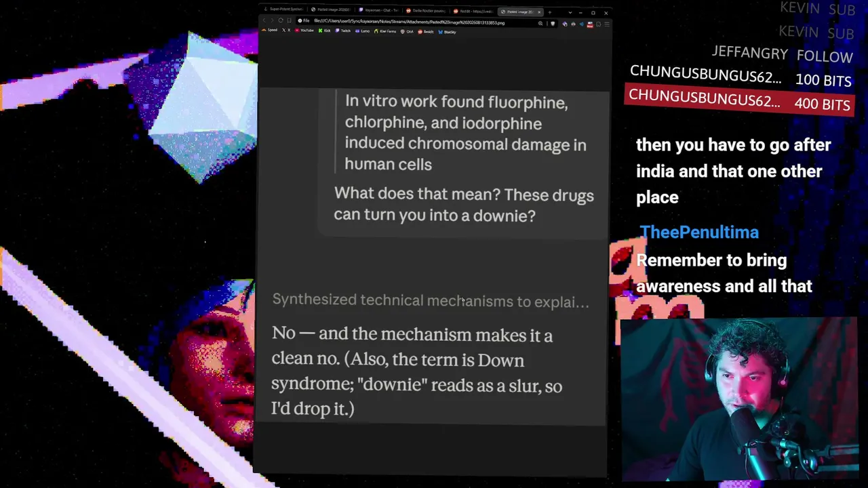Switch to the Reddit browser tab
Image resolution: width=868 pixels, height=488 pixels.
474,10
